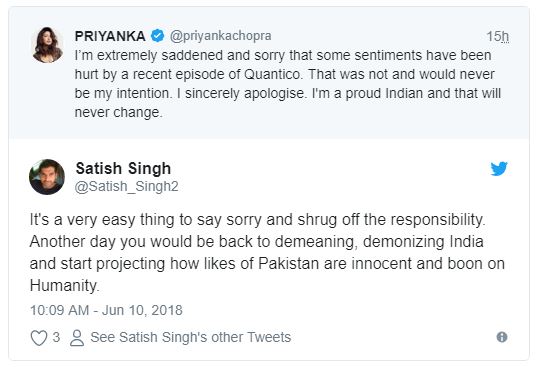539x367 pixels.
Task: Open the quoted Priyanka tweet about Quantico
Action: pos(269,73)
